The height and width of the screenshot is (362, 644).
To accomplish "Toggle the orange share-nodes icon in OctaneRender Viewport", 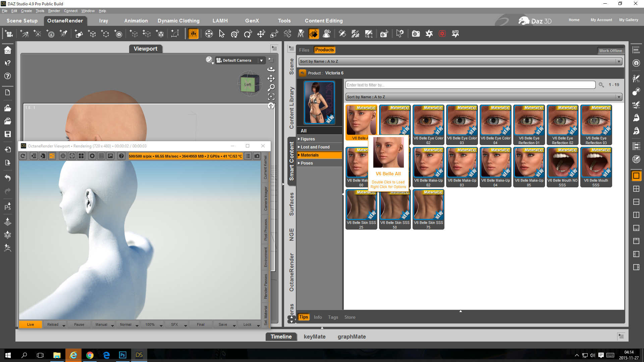I will [52, 156].
